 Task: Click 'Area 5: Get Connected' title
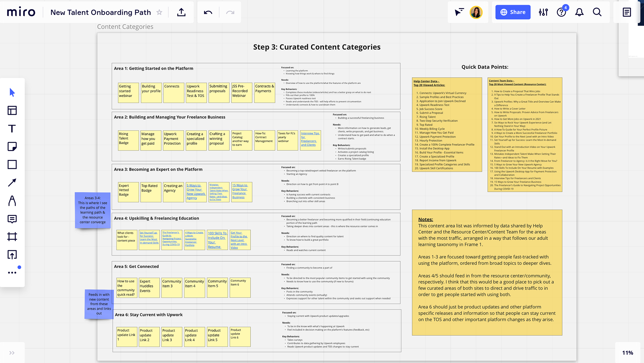(136, 266)
